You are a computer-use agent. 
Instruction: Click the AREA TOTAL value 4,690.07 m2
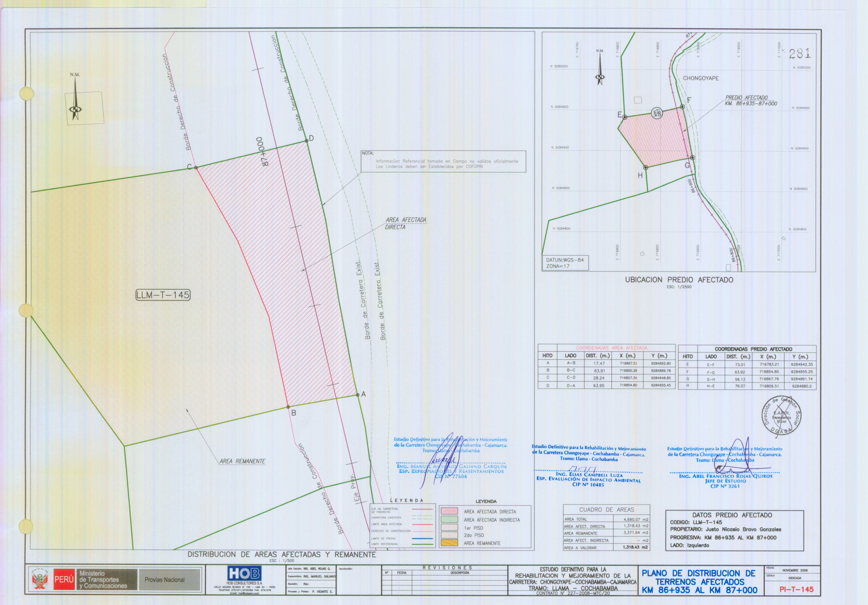(636, 519)
